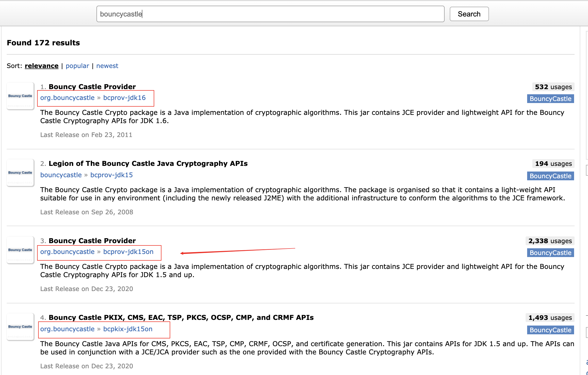Click the bouncycastle group link of result two
588x375 pixels.
(x=61, y=175)
